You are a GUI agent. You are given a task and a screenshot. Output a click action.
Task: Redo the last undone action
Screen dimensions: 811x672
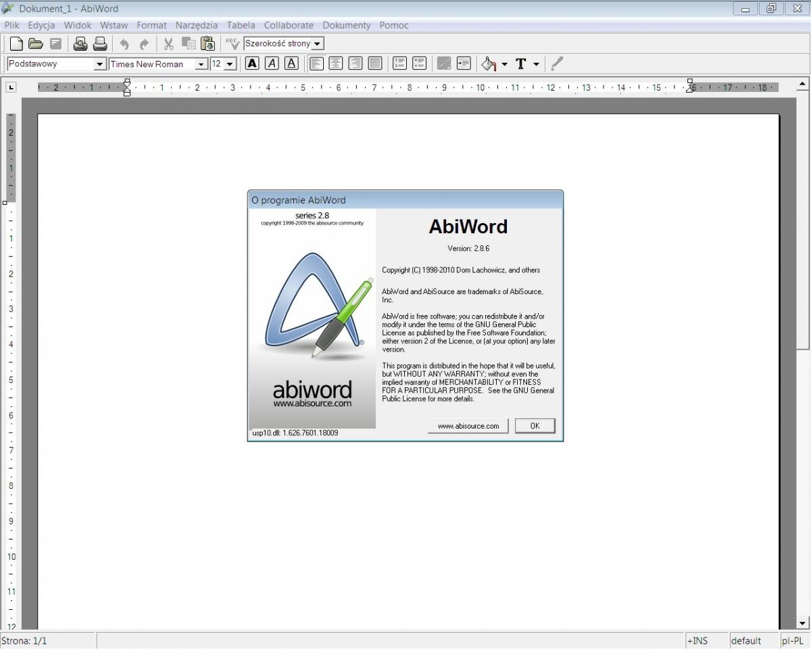pos(144,44)
